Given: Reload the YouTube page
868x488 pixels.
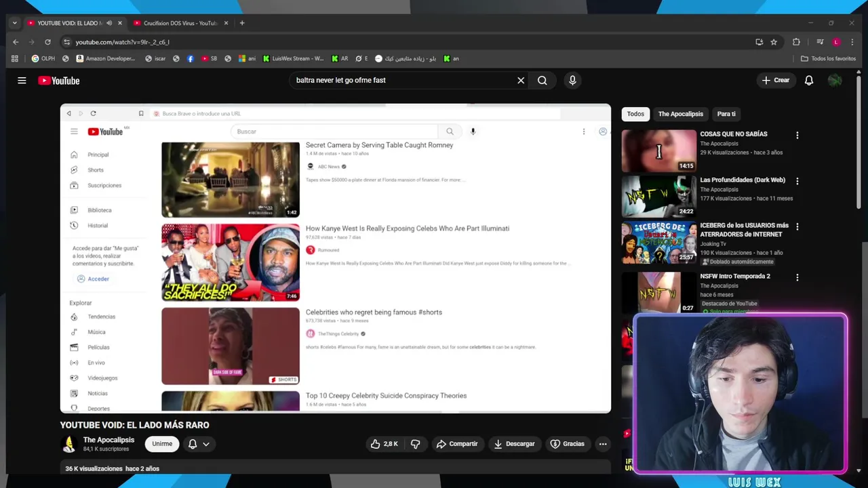Looking at the screenshot, I should (47, 42).
